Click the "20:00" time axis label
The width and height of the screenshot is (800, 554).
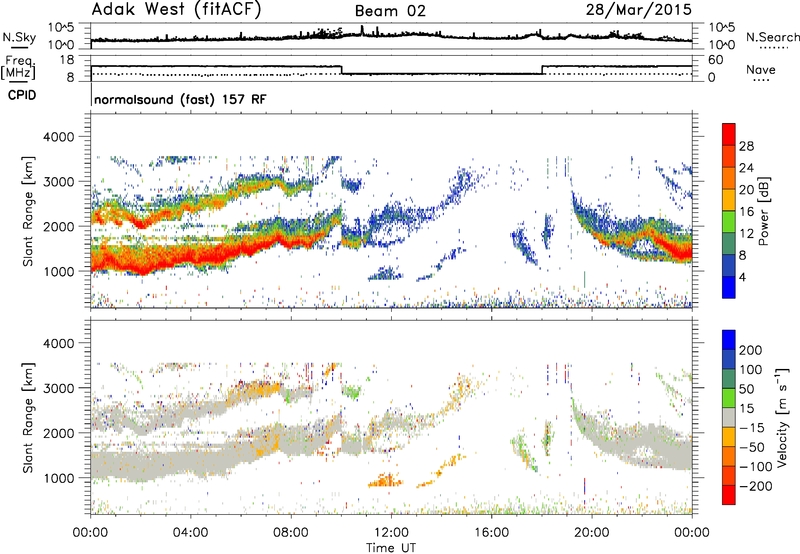pos(591,533)
